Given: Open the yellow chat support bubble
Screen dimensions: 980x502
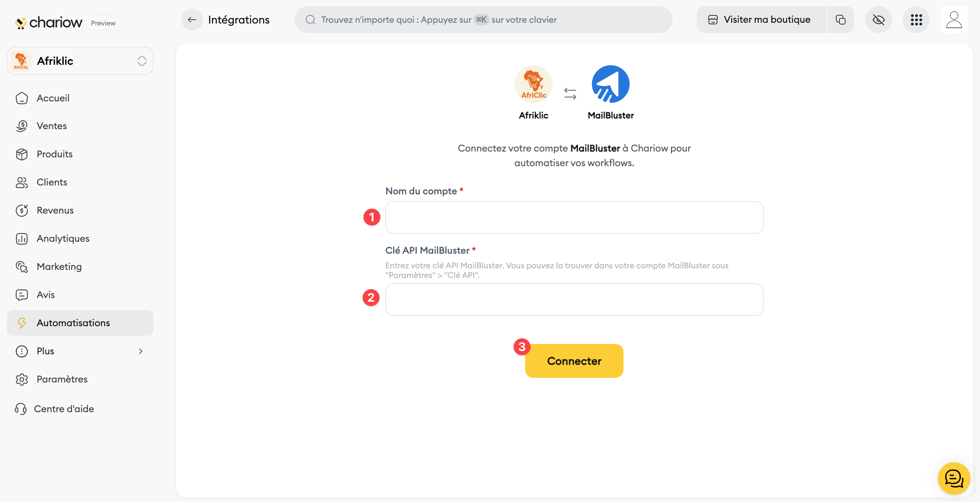Looking at the screenshot, I should click(953, 478).
